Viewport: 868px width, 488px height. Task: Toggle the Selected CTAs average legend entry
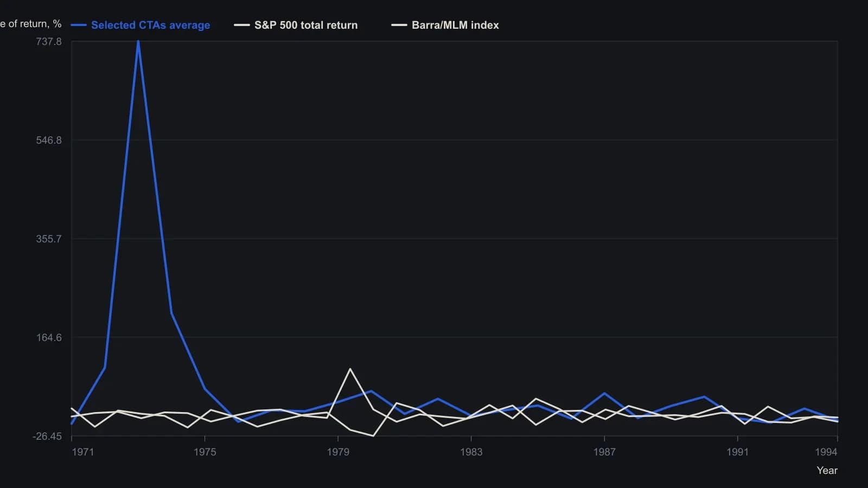[141, 25]
